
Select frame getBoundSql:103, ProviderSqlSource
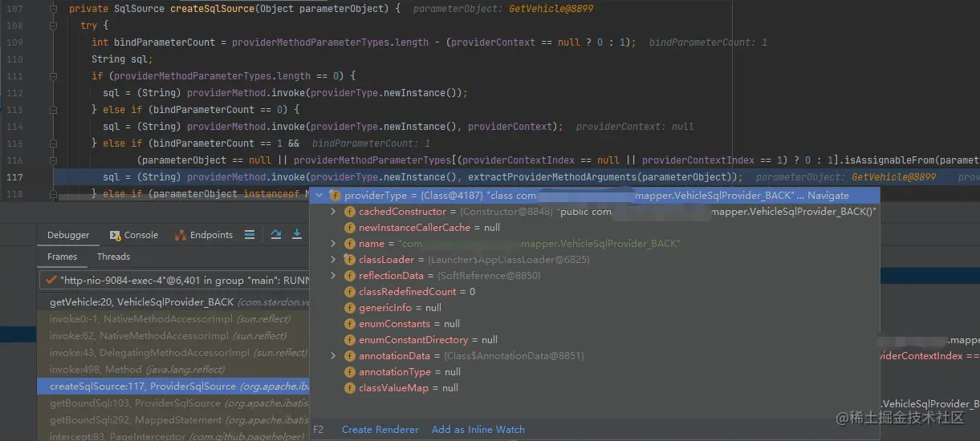(174, 403)
